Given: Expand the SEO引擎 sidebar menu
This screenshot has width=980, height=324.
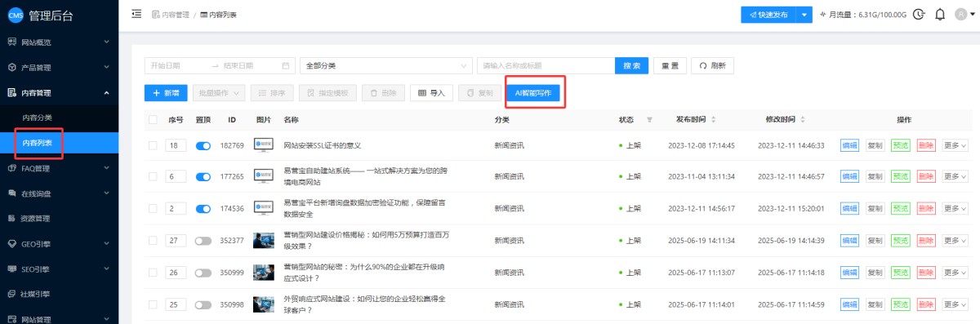Looking at the screenshot, I should (59, 269).
